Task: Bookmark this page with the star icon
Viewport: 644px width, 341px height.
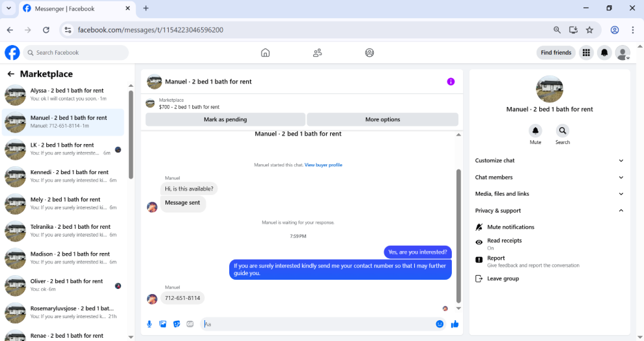Action: coord(590,29)
